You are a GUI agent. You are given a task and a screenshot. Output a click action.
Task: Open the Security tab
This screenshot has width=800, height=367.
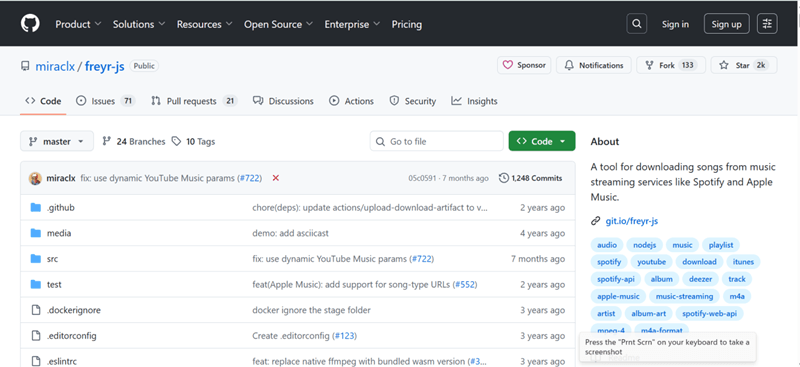coord(413,101)
